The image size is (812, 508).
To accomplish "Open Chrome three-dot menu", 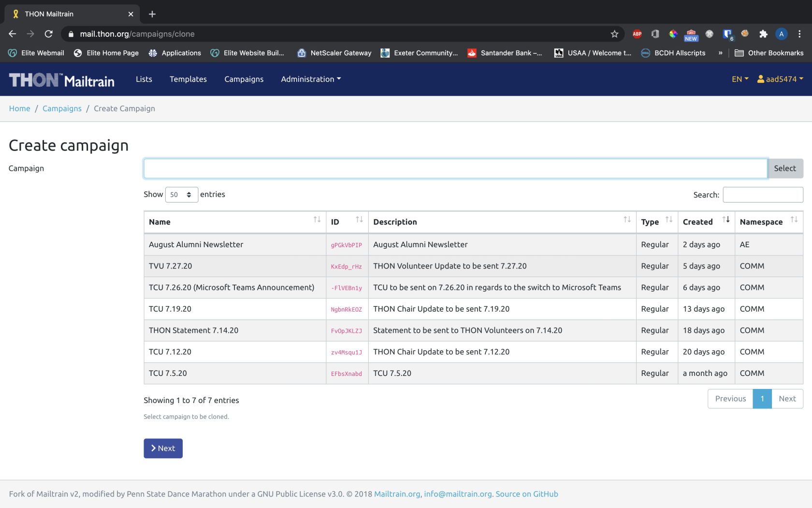I will click(799, 34).
